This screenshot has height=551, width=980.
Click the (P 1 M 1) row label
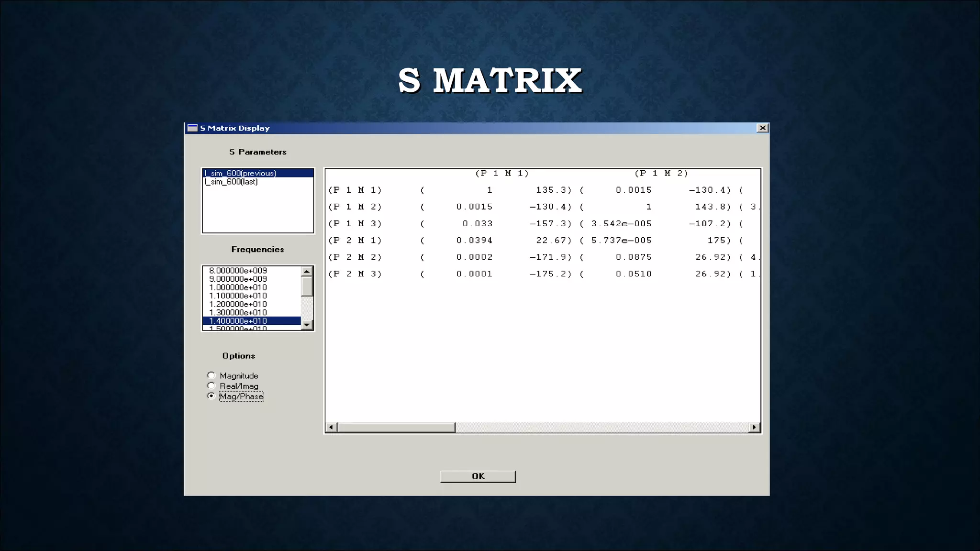click(355, 190)
